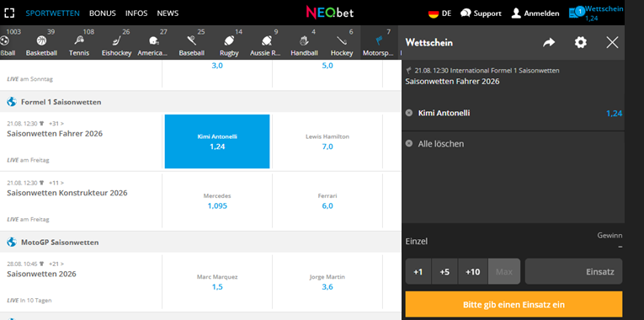Add +10 to the stake
This screenshot has width=644, height=320.
click(x=473, y=271)
